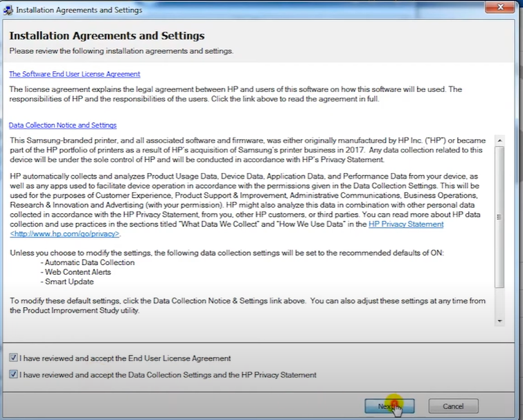Click the installer icon in the title bar
Image resolution: width=523 pixels, height=420 pixels.
8,10
